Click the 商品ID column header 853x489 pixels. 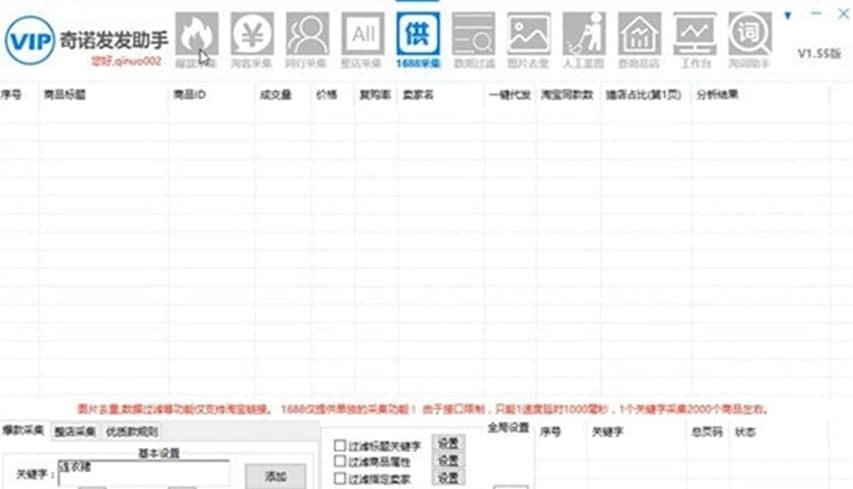[x=189, y=95]
